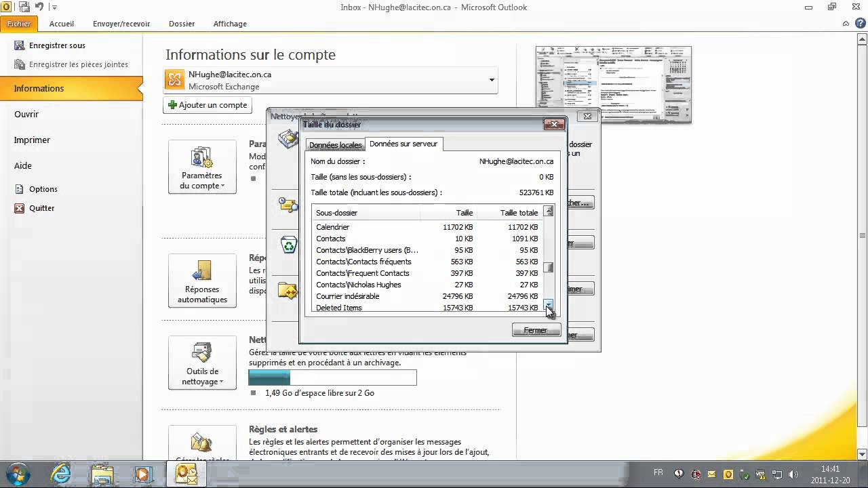Open the Customize Quick Access Toolbar arrow
The height and width of the screenshot is (488, 868).
pyautogui.click(x=54, y=7)
